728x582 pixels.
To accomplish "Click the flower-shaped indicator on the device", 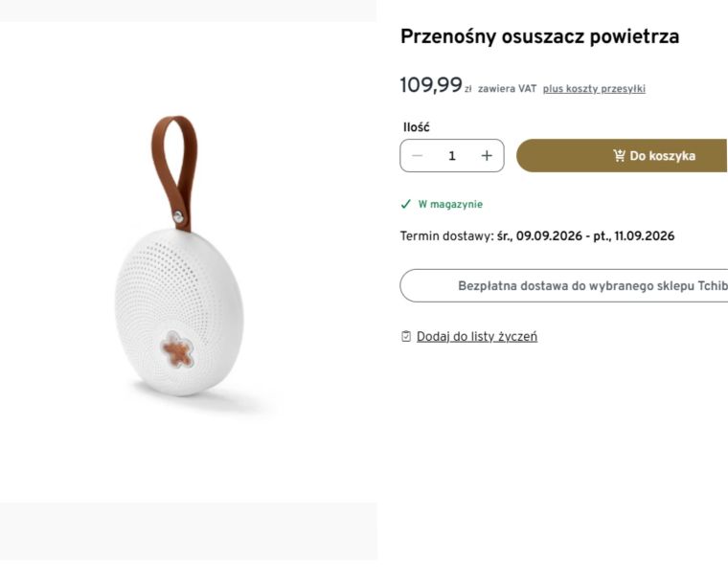I will tap(177, 349).
